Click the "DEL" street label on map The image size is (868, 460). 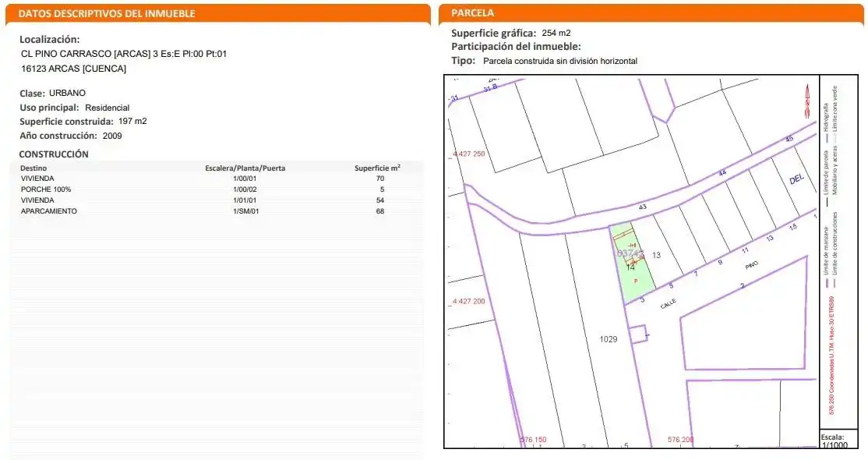pyautogui.click(x=796, y=179)
